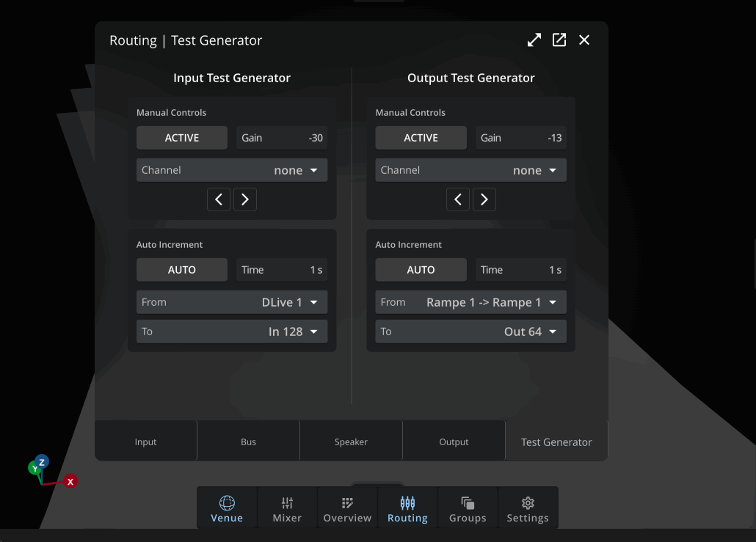Viewport: 756px width, 542px height.
Task: Click the green Y axis gizmo handle
Action: click(34, 468)
